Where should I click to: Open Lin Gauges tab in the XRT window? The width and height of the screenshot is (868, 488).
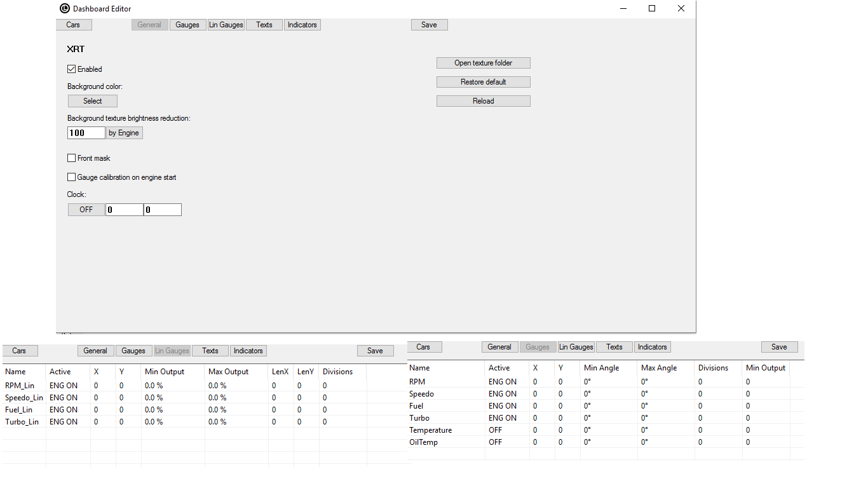226,25
